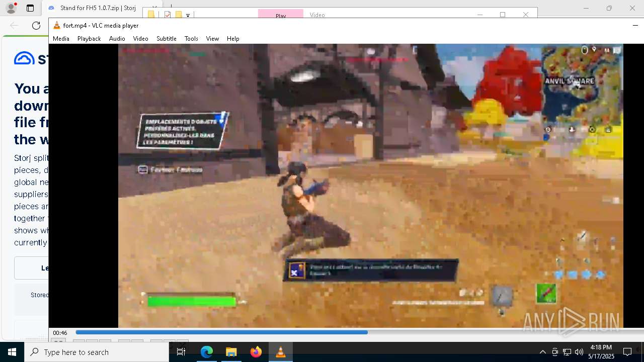This screenshot has width=644, height=362.
Task: Close the File Explorer window
Action: pyautogui.click(x=525, y=14)
